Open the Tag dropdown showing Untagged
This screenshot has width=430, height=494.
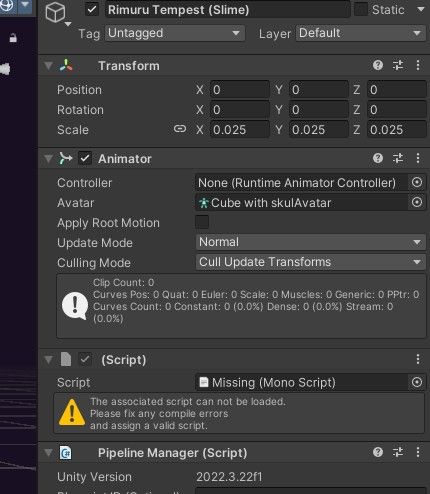point(175,33)
